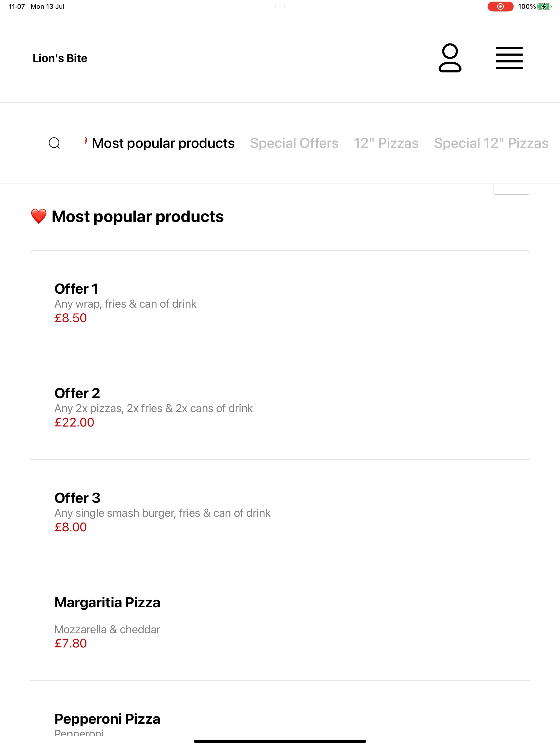Open the Special 12" Pizzas tab
This screenshot has height=747, width=560.
tap(491, 143)
